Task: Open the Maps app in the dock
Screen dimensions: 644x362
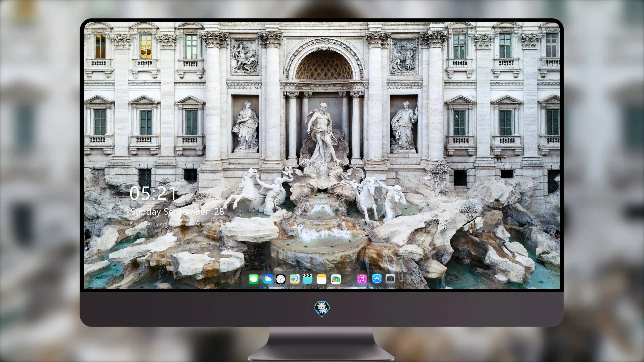Action: (x=294, y=279)
